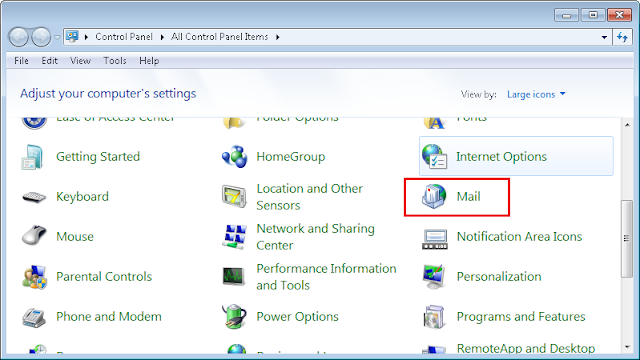This screenshot has height=360, width=640.
Task: Click the refresh icon beside the address bar
Action: pyautogui.click(x=622, y=37)
